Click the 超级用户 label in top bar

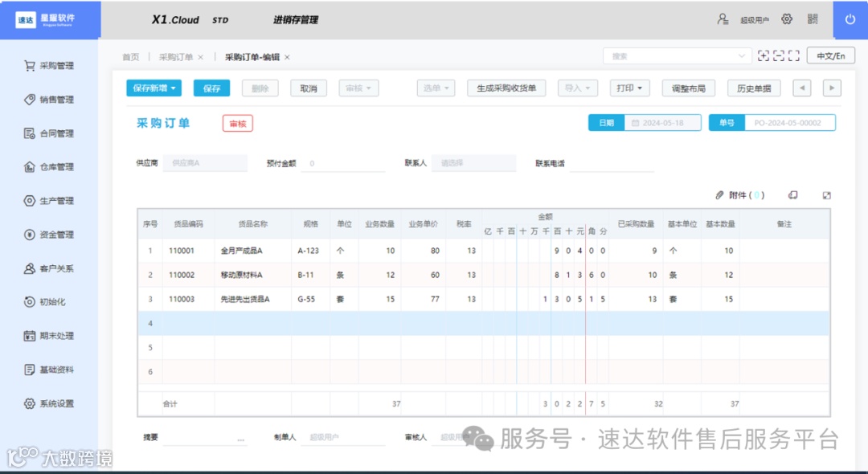pos(755,20)
